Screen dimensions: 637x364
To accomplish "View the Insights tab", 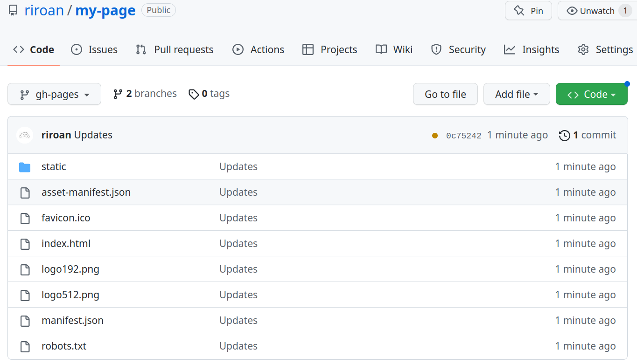I will [x=532, y=49].
